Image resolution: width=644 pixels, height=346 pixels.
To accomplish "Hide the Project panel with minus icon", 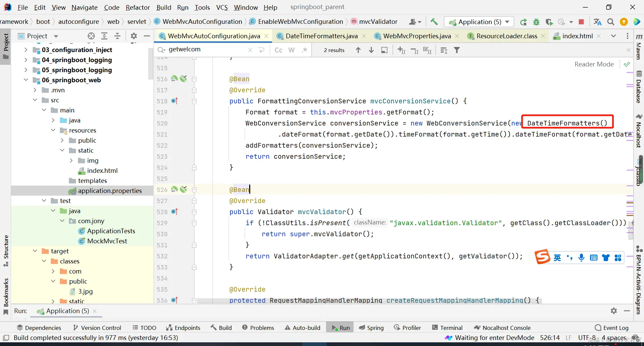I will 147,36.
